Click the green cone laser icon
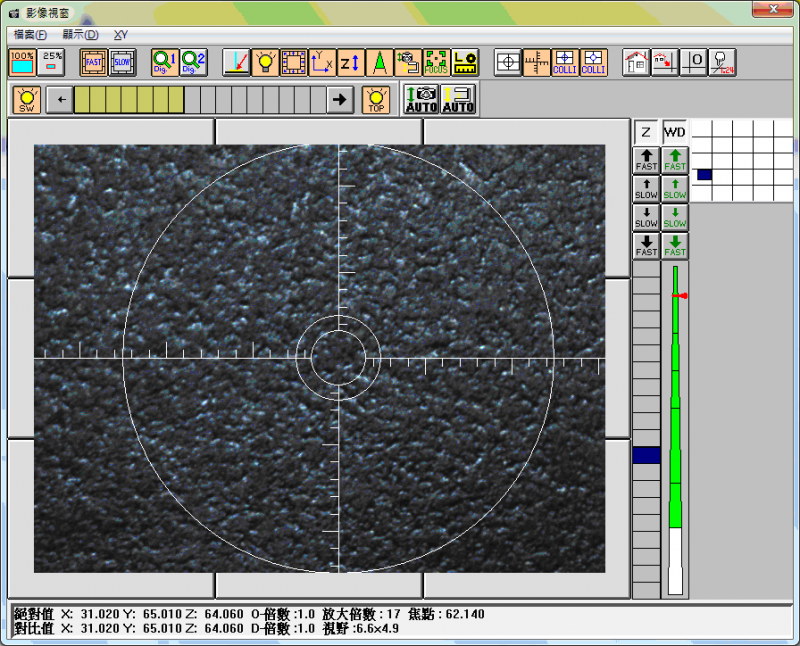Viewport: 800px width, 646px height. [380, 63]
